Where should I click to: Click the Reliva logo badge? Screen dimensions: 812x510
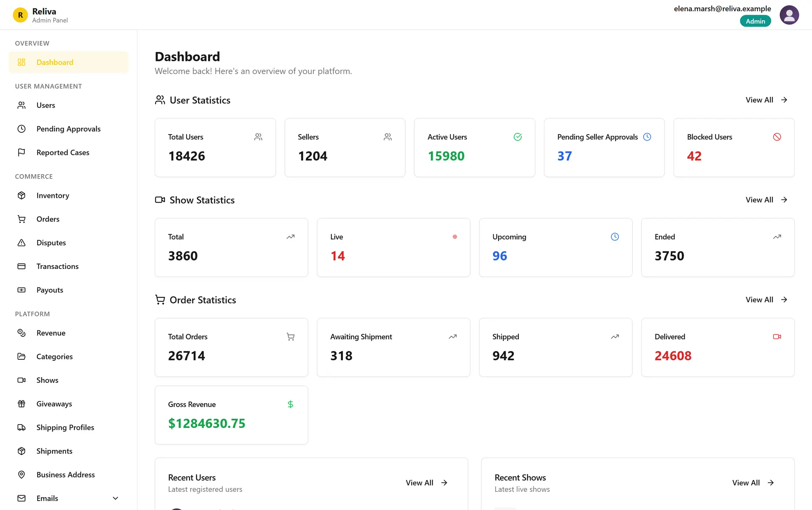pyautogui.click(x=20, y=15)
